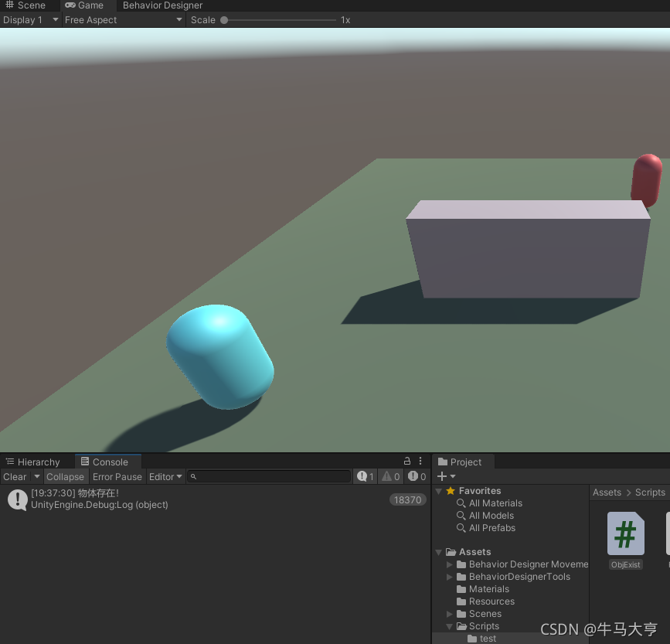Select the Materials folder

coord(489,589)
